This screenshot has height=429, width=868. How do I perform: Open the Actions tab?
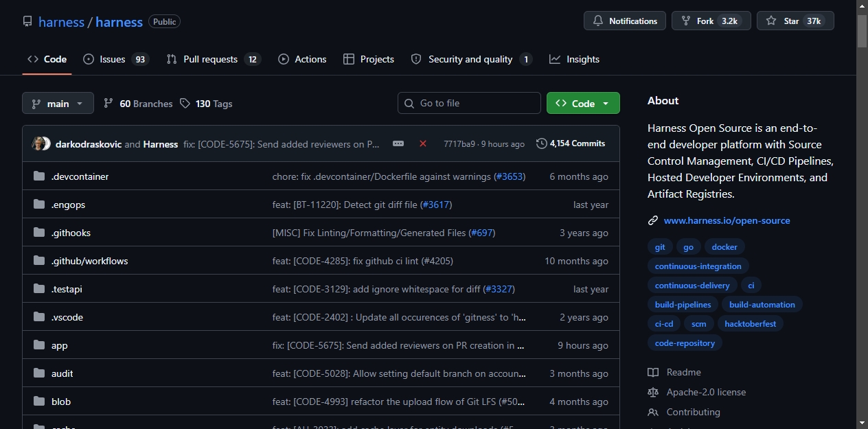coord(302,59)
